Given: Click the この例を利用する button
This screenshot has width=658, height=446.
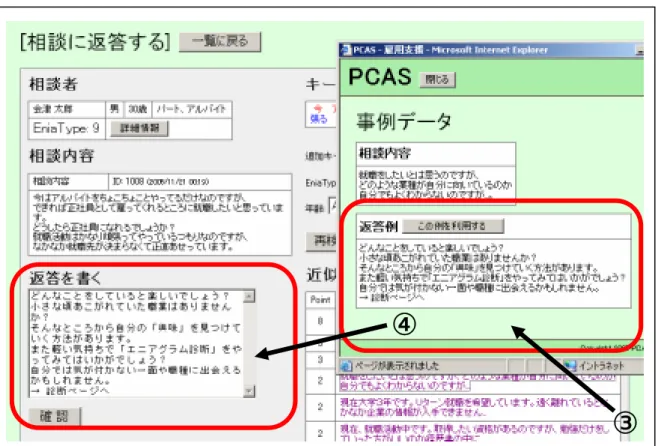Looking at the screenshot, I should tap(452, 226).
